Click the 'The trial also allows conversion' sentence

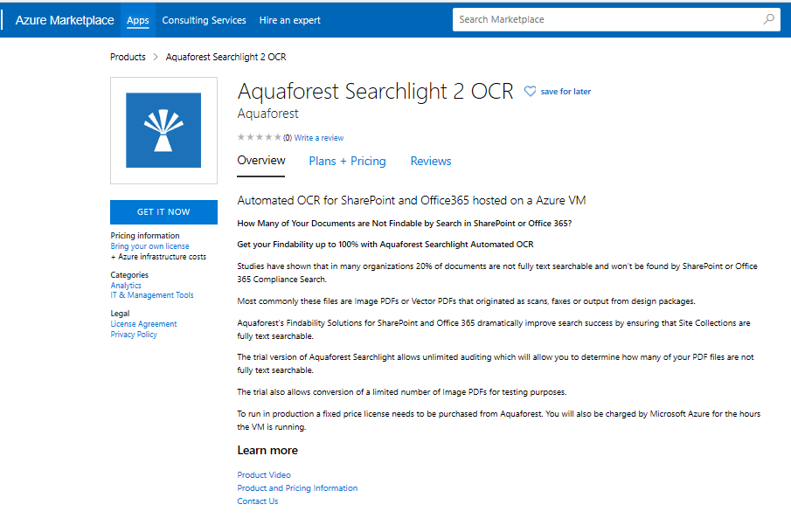click(402, 392)
